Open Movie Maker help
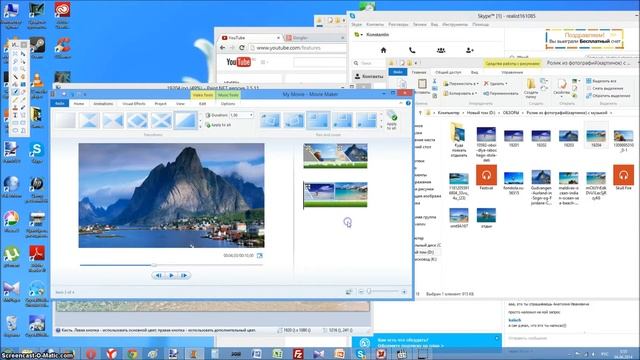This screenshot has width=640, height=360. pos(408,103)
